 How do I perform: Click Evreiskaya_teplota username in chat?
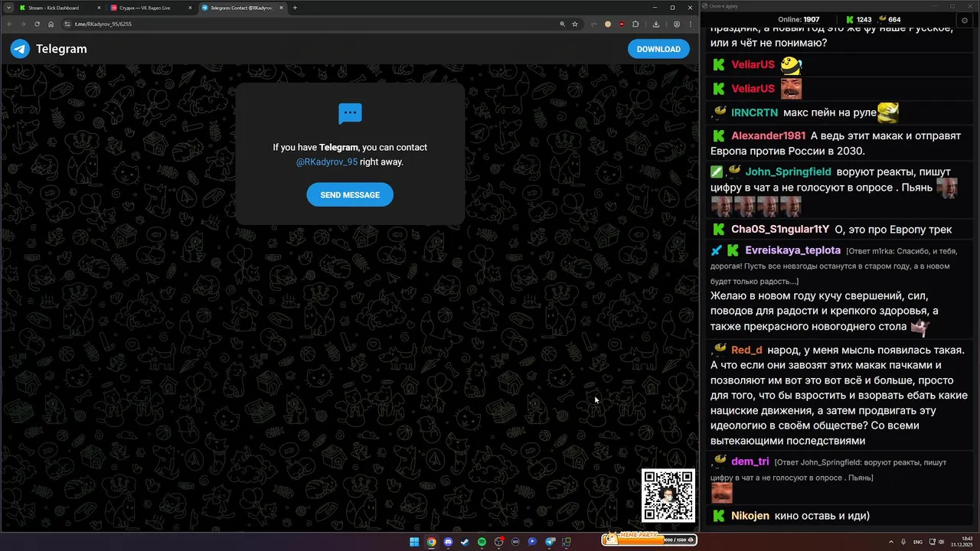(x=792, y=250)
